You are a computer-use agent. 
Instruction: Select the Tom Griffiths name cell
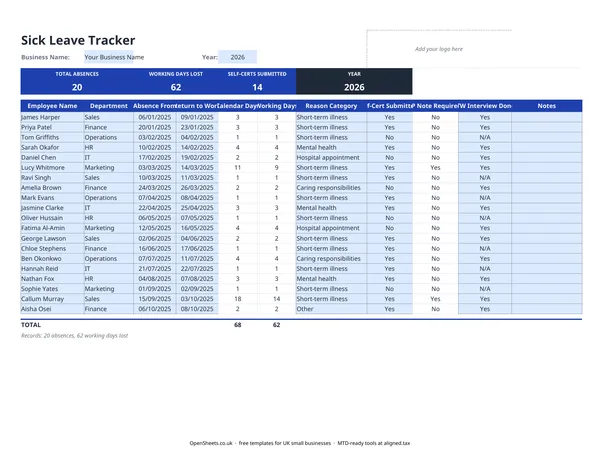[52, 137]
